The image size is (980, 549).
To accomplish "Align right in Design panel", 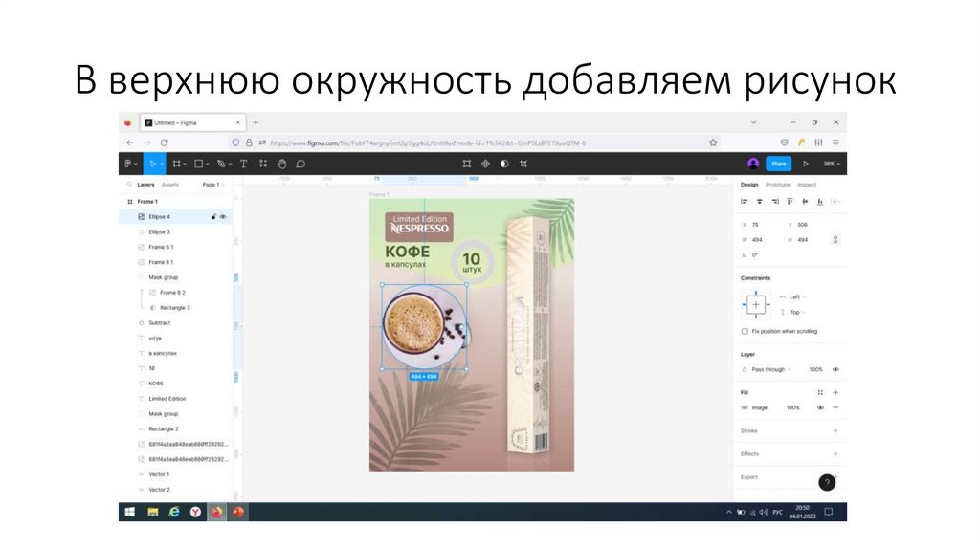I will [775, 201].
